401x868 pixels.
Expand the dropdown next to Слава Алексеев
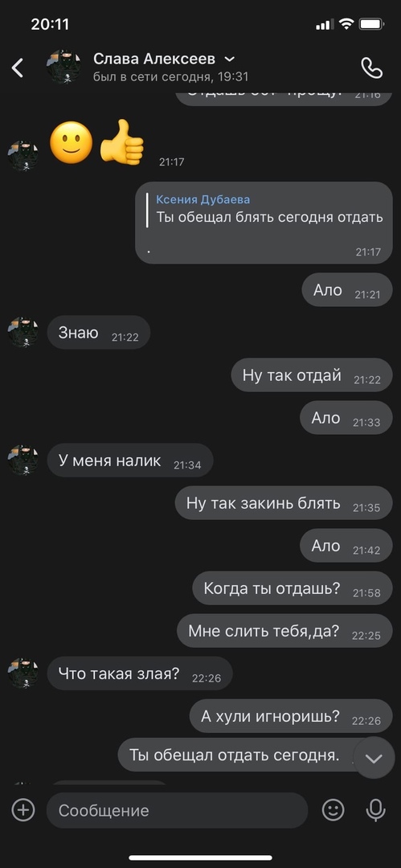pyautogui.click(x=229, y=59)
